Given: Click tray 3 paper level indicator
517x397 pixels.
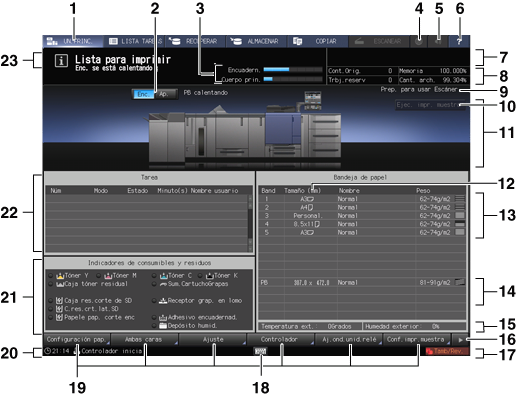Looking at the screenshot, I should coord(460,216).
